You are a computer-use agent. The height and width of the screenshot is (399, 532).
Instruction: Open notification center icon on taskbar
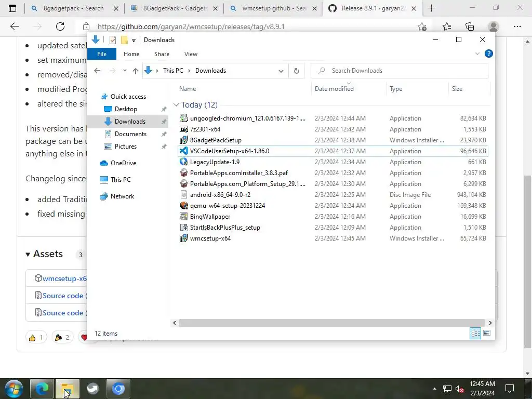pos(509,389)
